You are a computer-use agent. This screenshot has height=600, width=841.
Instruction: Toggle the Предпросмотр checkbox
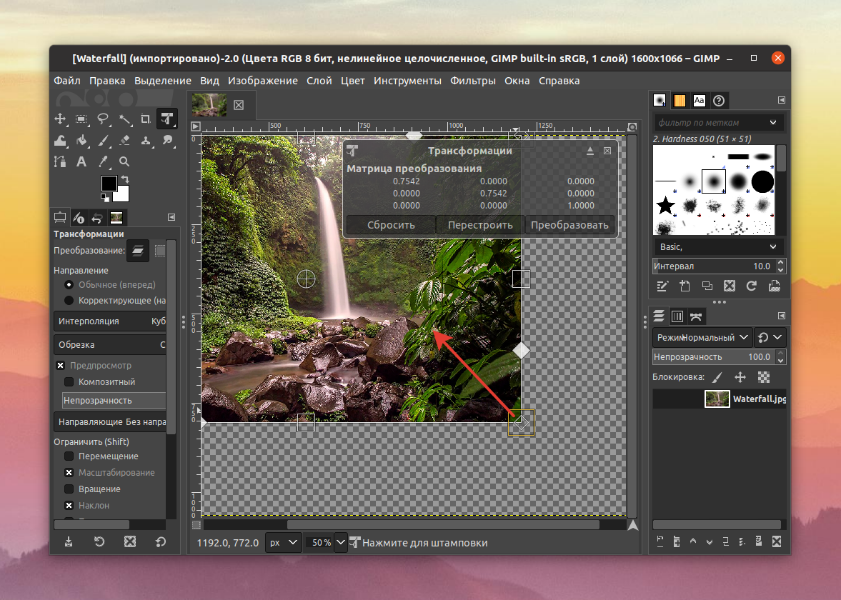pyautogui.click(x=61, y=365)
